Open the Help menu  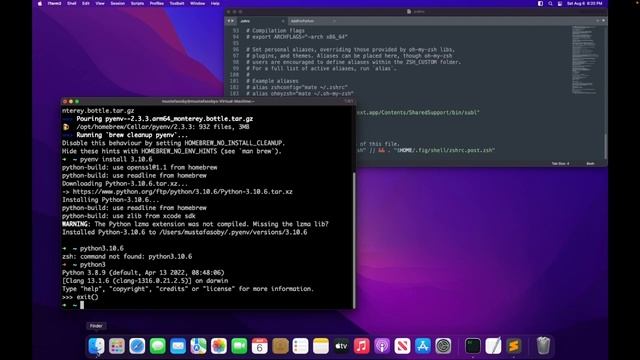click(215, 3)
